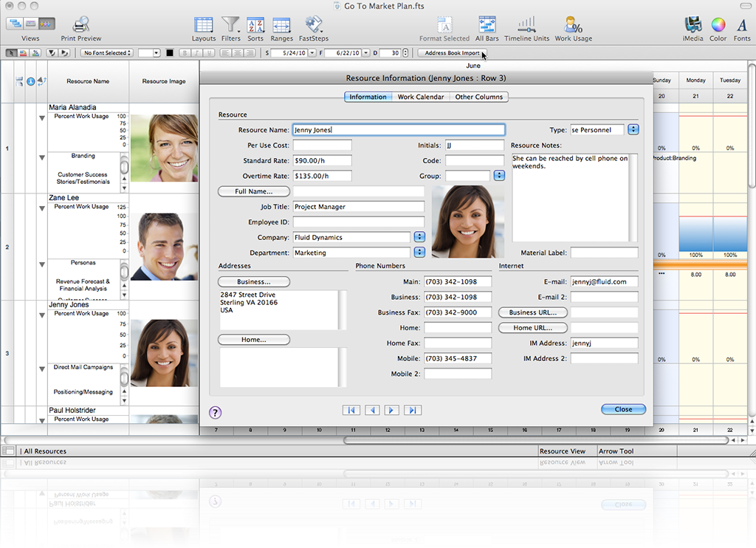Viewport: 756px width, 548px height.
Task: Switch to the Work Calendar tab
Action: pos(420,97)
